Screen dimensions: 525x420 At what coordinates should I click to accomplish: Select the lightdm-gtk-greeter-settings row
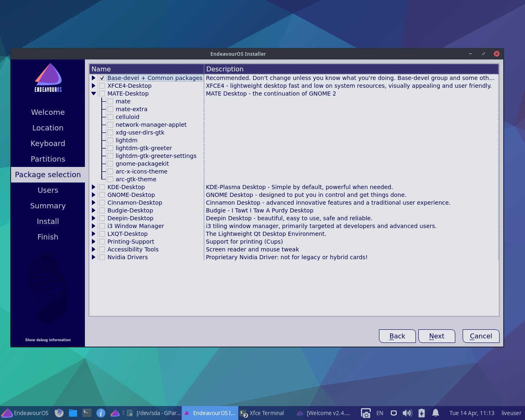156,156
